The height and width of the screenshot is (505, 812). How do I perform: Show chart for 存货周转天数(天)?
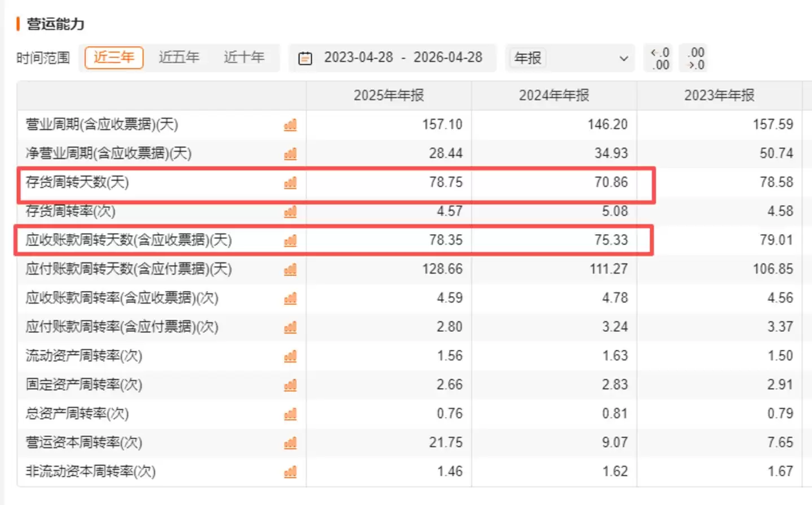click(290, 183)
